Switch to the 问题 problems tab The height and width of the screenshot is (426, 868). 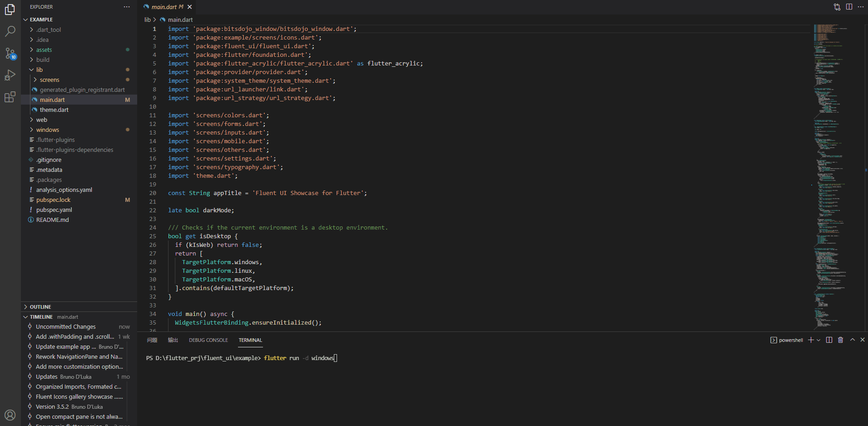click(x=152, y=340)
